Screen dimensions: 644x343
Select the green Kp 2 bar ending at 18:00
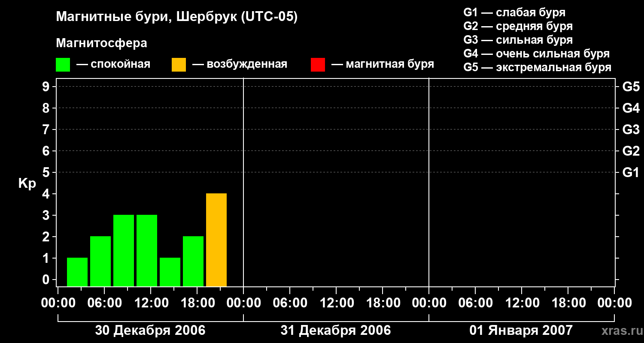(193, 261)
